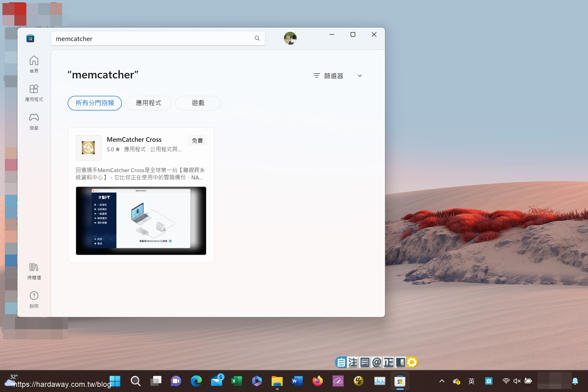Click the 注 button on IME toolbar
The width and height of the screenshot is (588, 392).
click(352, 362)
